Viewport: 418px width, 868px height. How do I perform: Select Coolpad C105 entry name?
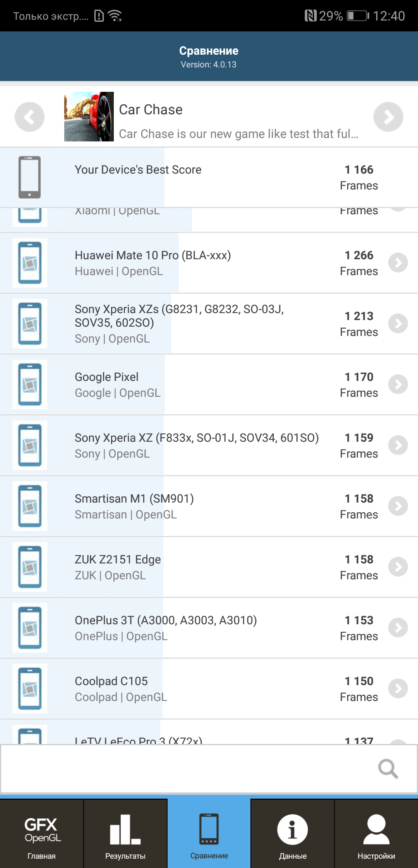point(111,681)
